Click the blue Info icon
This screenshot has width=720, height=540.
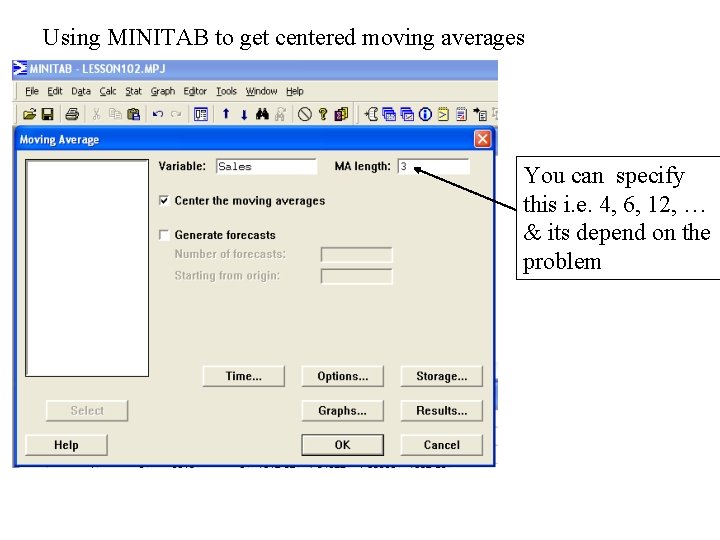[x=425, y=114]
